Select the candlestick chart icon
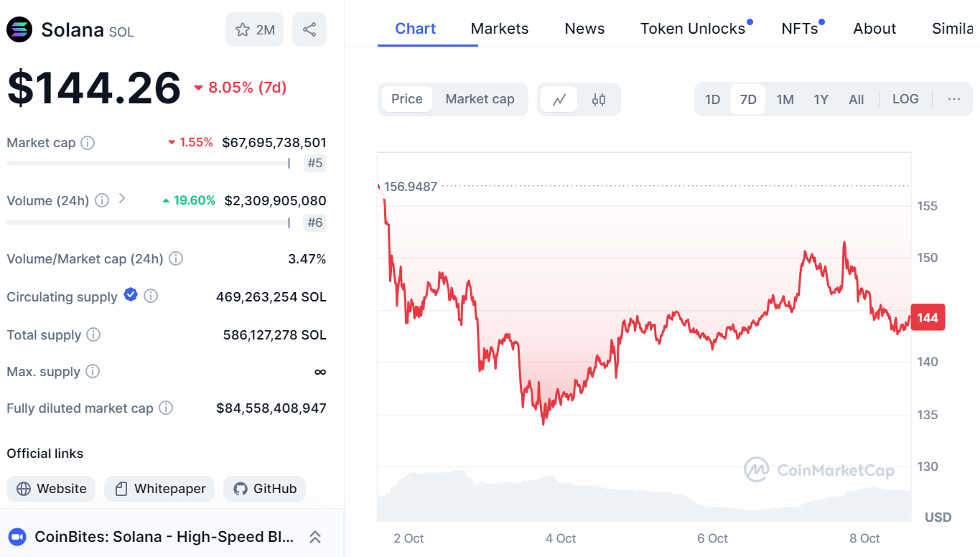The width and height of the screenshot is (980, 557). [598, 99]
